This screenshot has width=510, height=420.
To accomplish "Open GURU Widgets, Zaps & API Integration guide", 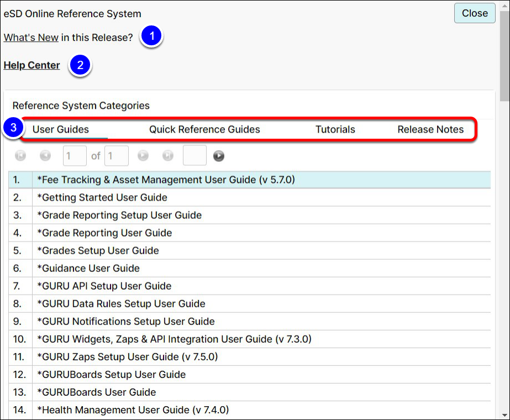I will tap(249, 339).
